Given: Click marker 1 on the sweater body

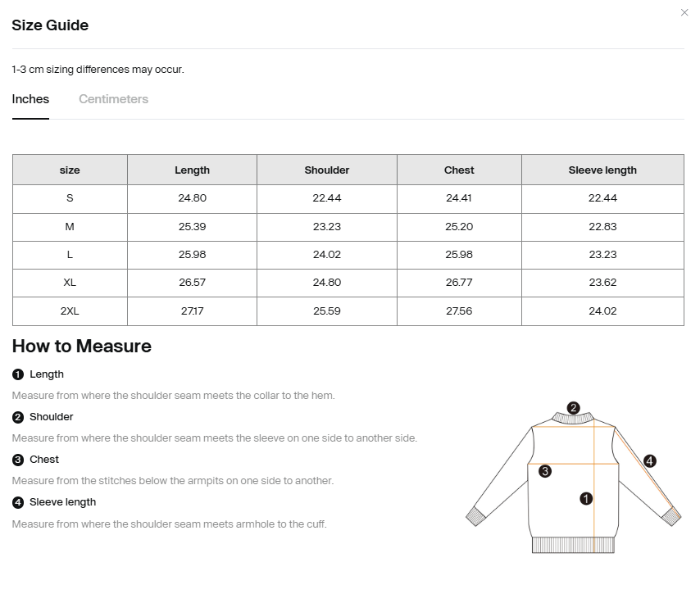Looking at the screenshot, I should [586, 499].
